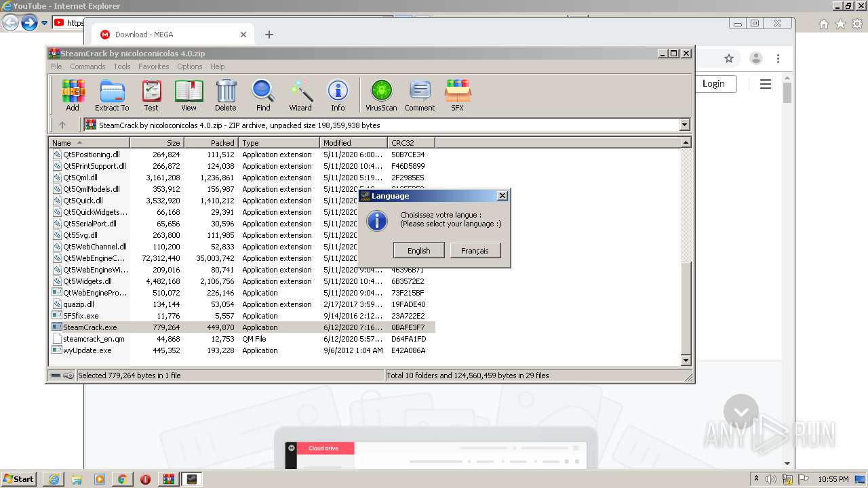Open Internet Explorer home icon
868x488 pixels.
pyautogui.click(x=823, y=24)
